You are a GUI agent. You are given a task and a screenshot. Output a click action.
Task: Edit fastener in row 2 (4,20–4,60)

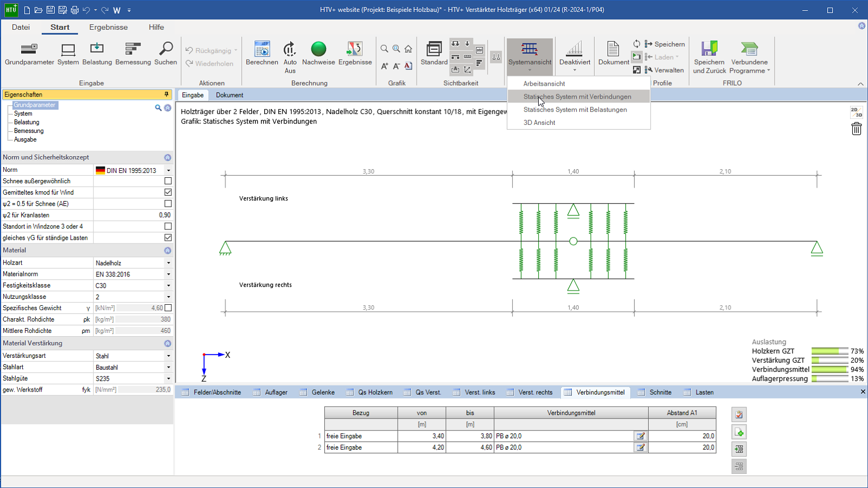tap(641, 447)
